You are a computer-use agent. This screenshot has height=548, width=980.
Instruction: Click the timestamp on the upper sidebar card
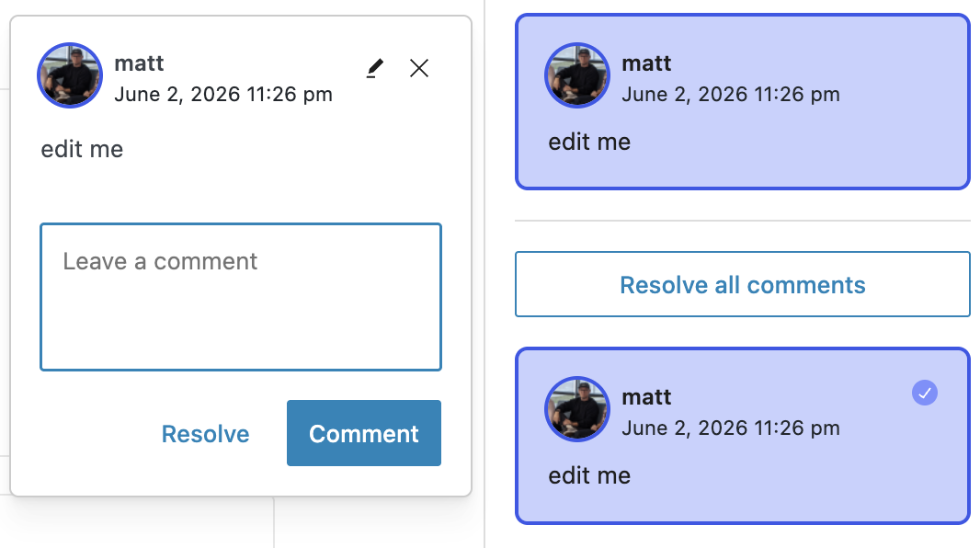(731, 95)
